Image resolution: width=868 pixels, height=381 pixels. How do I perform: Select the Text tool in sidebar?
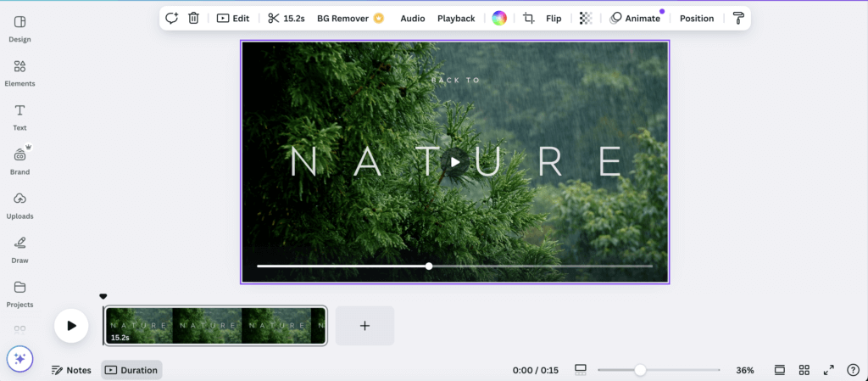pos(20,117)
